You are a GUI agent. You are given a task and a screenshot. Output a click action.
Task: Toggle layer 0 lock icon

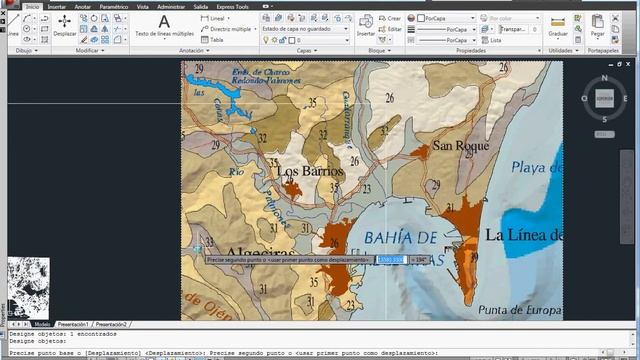tap(282, 40)
